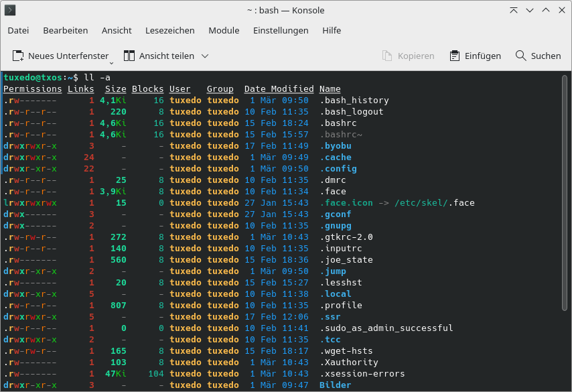This screenshot has width=572, height=392.
Task: Click the symlink name '.face.icon'
Action: 346,203
